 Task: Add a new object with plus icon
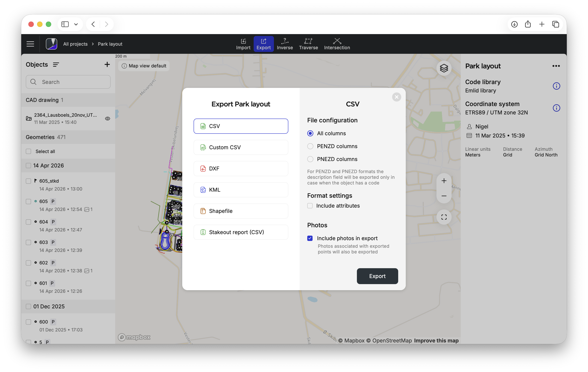click(107, 64)
